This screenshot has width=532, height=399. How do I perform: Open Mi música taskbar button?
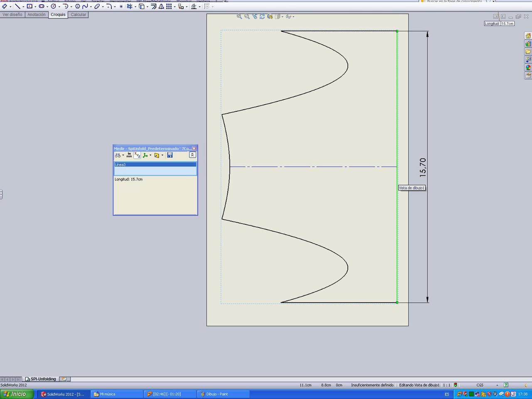(117, 394)
